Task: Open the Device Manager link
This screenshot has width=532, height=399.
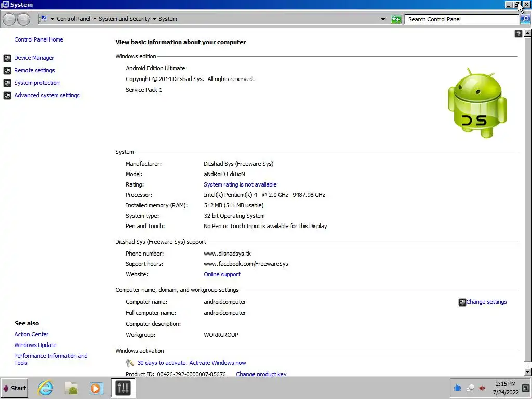Action: pos(34,58)
